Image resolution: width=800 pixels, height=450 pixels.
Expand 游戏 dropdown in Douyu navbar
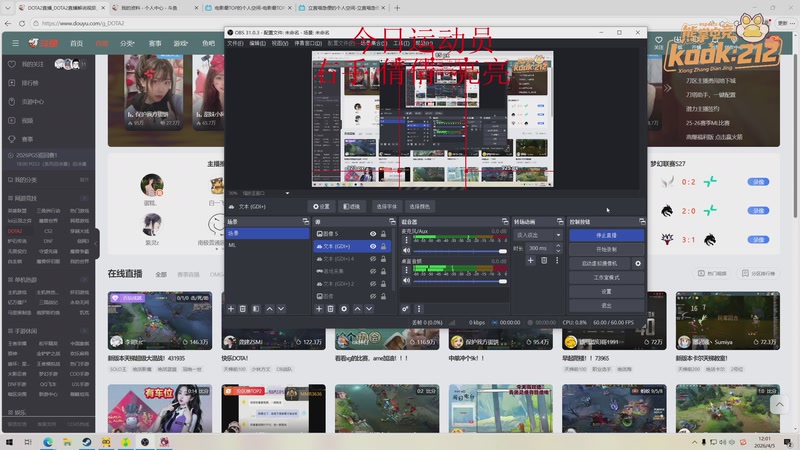(x=181, y=43)
